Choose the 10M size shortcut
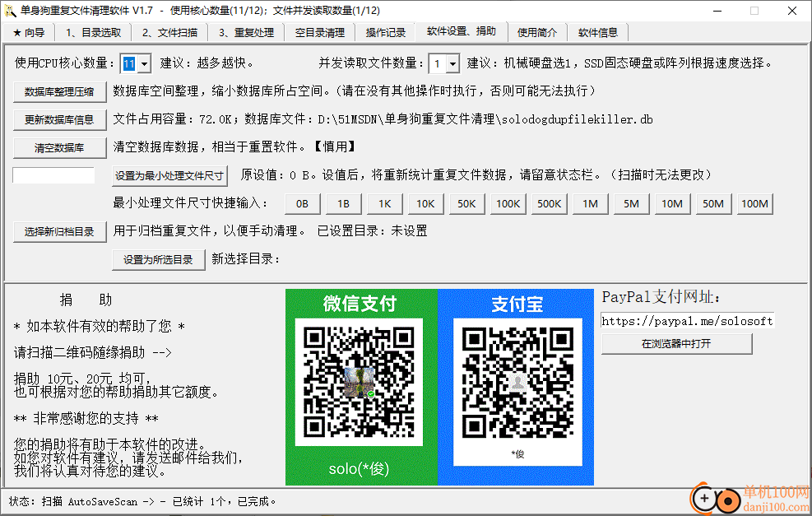Screen dimensions: 812x516 click(x=672, y=203)
